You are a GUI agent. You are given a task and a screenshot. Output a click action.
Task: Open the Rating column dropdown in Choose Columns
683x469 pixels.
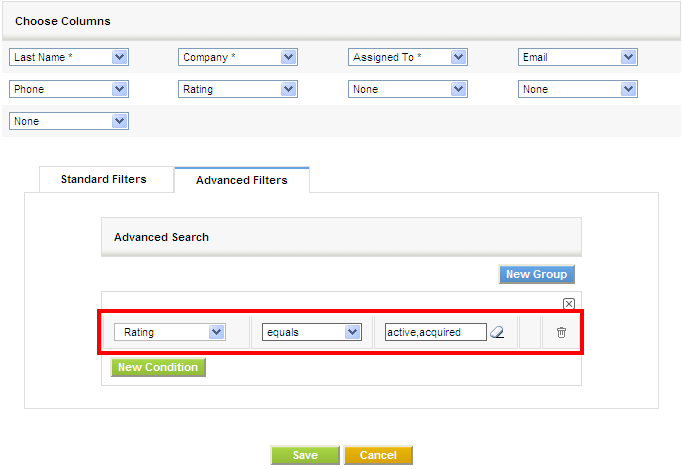pyautogui.click(x=238, y=89)
